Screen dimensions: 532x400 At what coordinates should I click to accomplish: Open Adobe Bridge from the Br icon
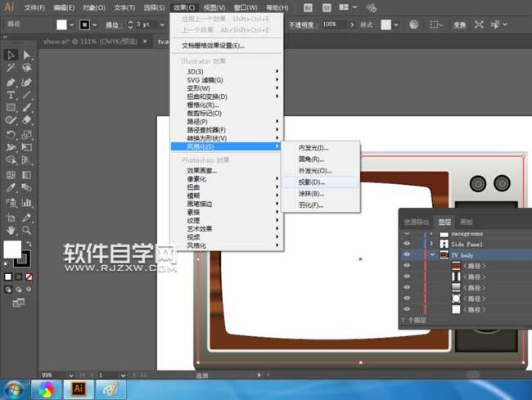[307, 7]
